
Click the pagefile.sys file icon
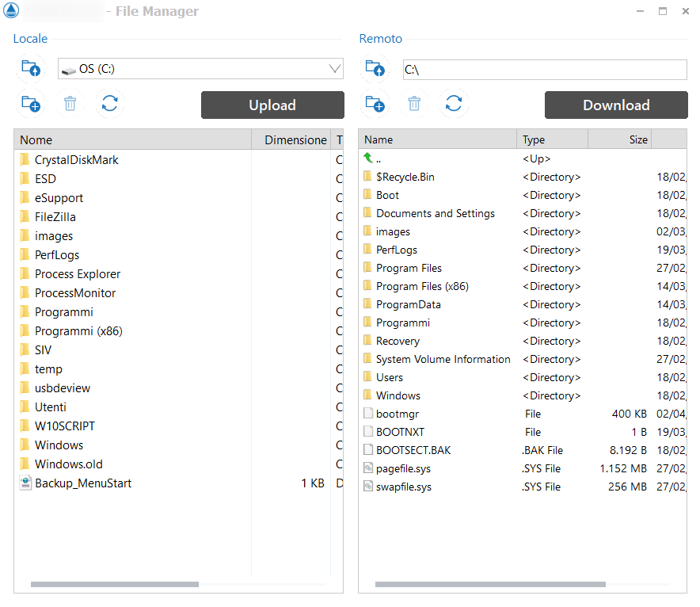(x=368, y=468)
